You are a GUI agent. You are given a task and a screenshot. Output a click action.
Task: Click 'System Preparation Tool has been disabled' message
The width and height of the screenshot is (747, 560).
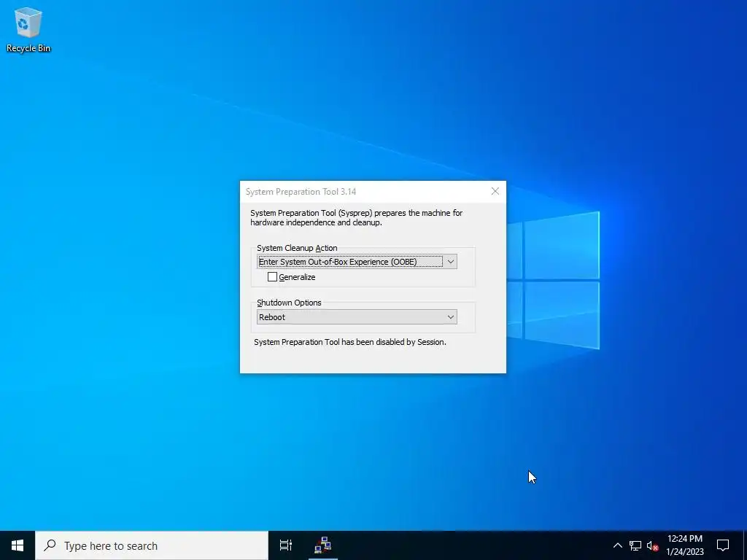click(349, 342)
